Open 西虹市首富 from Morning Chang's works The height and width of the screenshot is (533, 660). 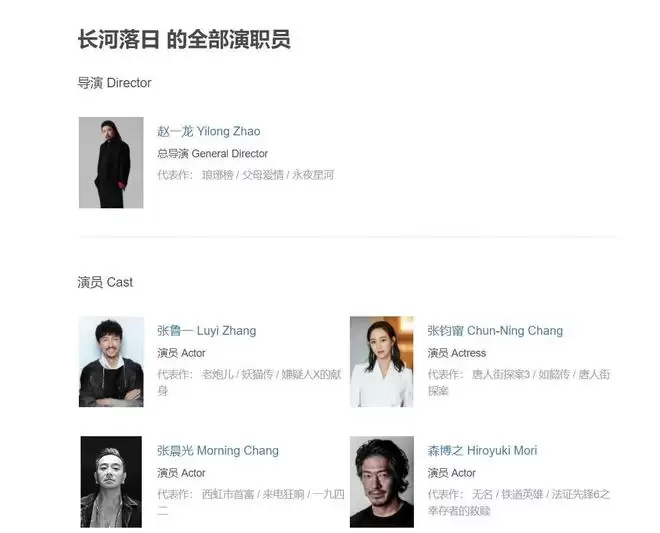click(x=228, y=494)
